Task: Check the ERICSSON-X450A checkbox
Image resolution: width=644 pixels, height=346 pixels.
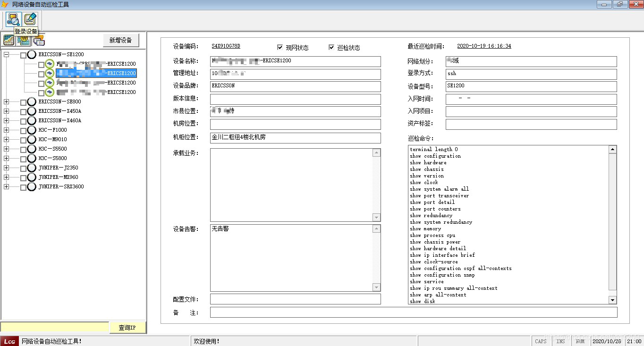Action: click(x=23, y=112)
